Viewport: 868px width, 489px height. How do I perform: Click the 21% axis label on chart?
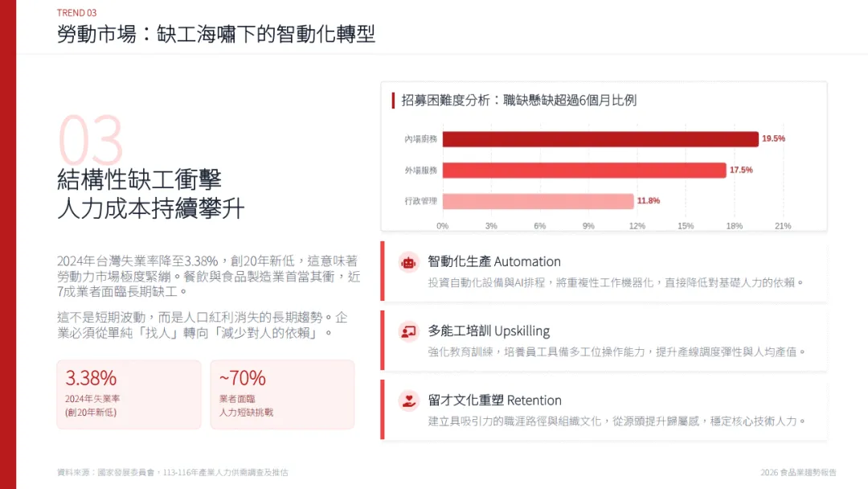click(x=783, y=226)
